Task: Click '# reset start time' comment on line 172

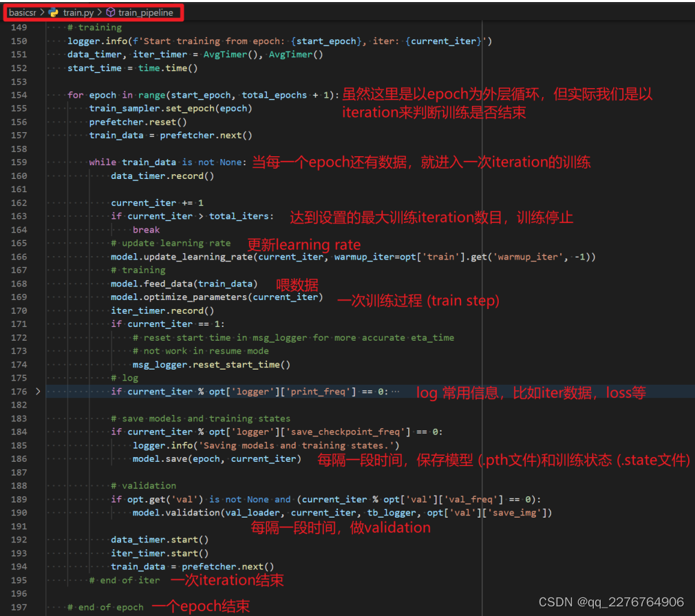Action: (293, 338)
